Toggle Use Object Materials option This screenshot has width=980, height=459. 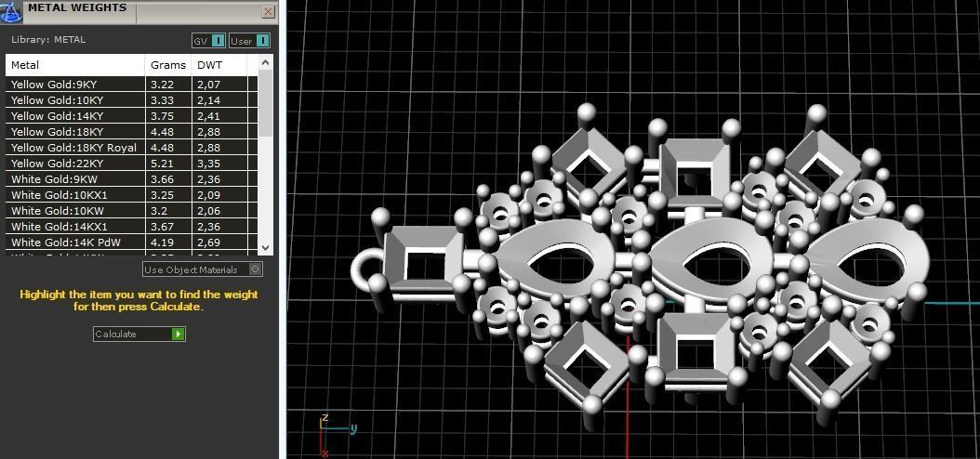pos(203,269)
